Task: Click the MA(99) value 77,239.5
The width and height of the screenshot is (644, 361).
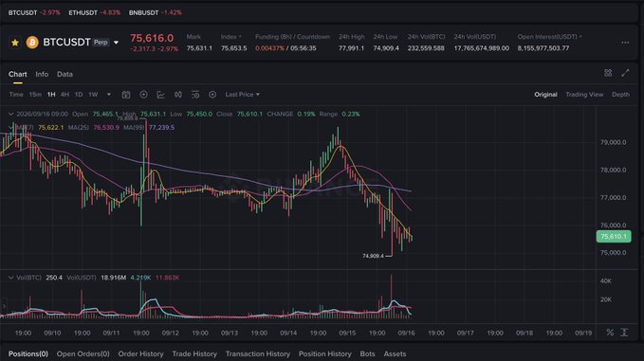Action: [x=161, y=128]
